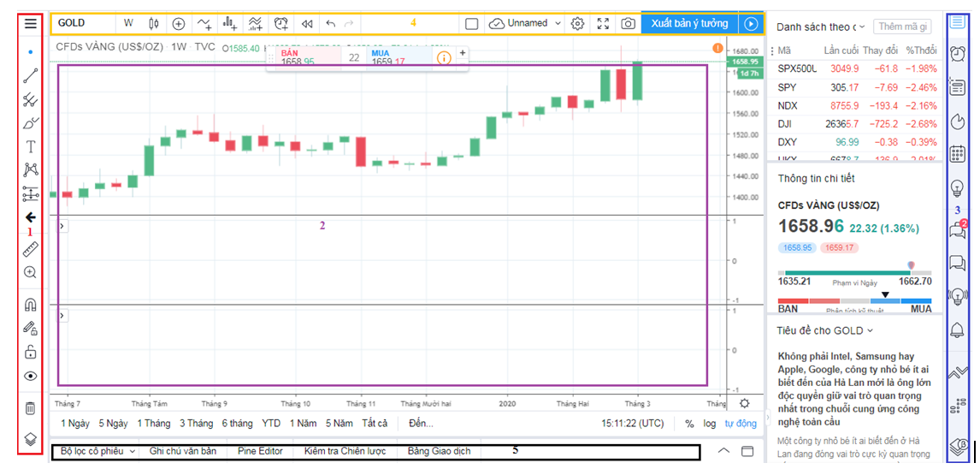Toggle log scale button
This screenshot has width=980, height=469.
pyautogui.click(x=710, y=424)
